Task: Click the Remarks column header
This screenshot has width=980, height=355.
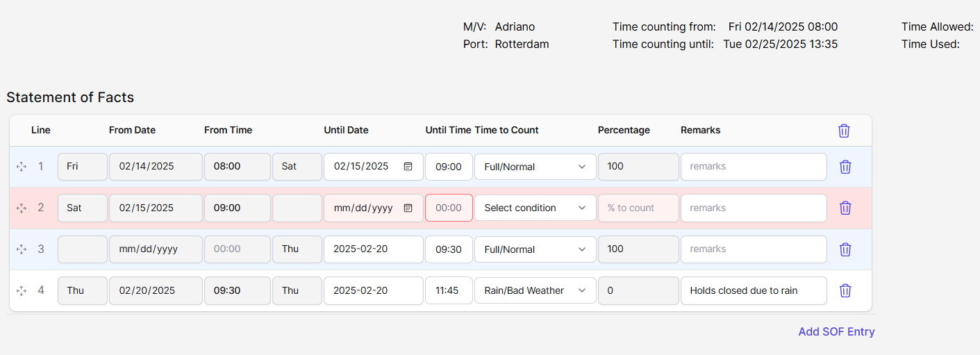Action: pyautogui.click(x=700, y=130)
